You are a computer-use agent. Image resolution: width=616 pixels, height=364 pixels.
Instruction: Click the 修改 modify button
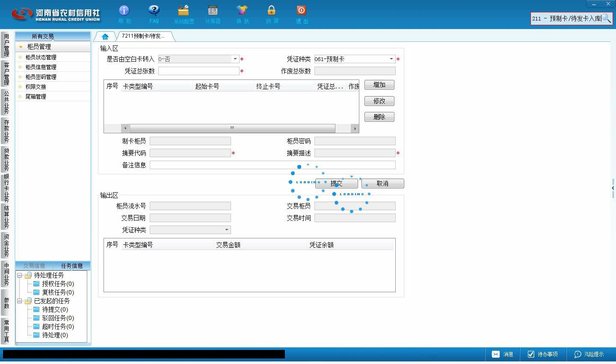click(x=379, y=101)
